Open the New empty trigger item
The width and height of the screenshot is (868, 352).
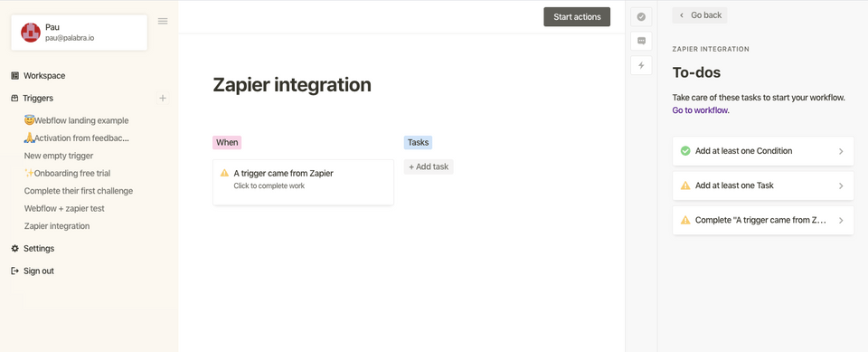(x=59, y=156)
